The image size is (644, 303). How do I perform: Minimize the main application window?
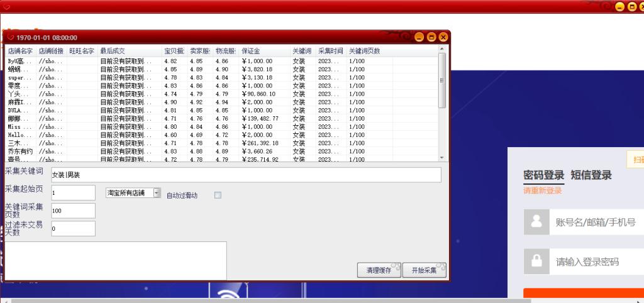[618, 6]
